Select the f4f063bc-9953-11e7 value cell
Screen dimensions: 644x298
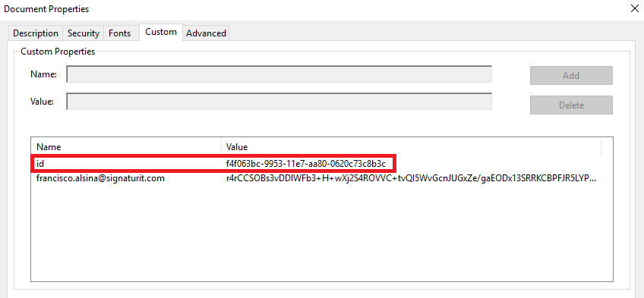point(306,164)
